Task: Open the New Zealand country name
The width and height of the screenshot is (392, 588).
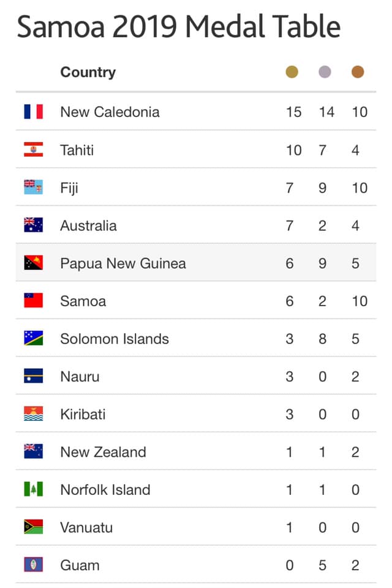Action: (x=103, y=452)
